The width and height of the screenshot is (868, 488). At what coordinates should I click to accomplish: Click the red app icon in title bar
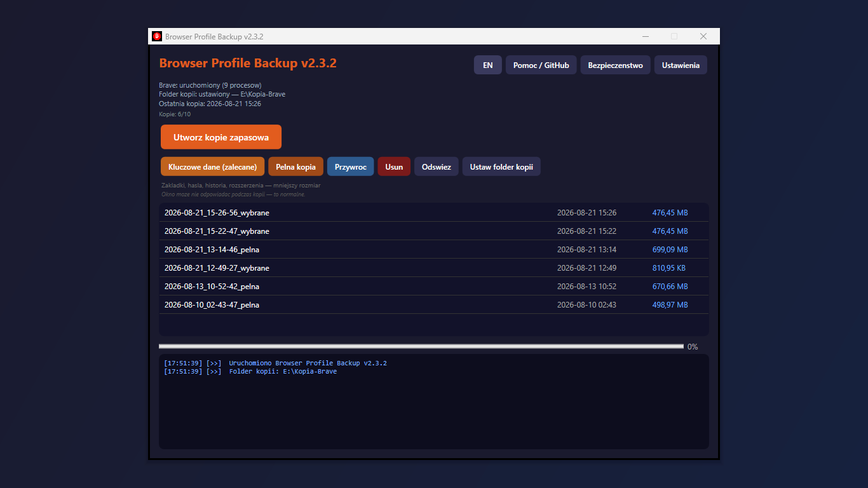[x=157, y=36]
